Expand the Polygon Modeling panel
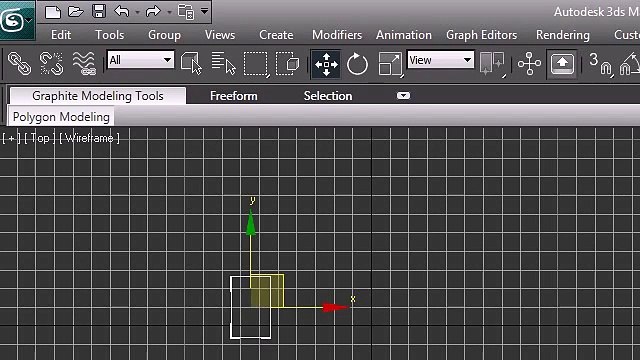640x360 pixels. (61, 117)
